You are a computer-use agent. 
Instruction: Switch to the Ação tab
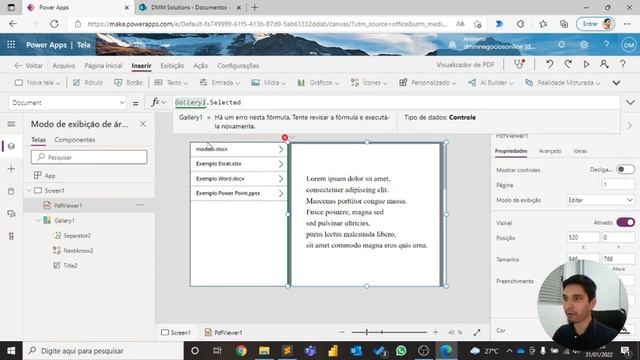[200, 66]
